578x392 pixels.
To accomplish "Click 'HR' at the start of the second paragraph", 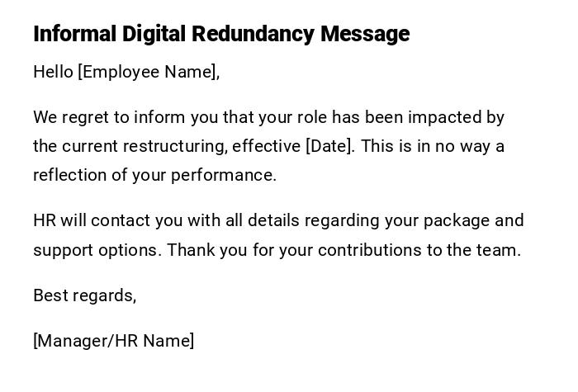I will (x=44, y=220).
